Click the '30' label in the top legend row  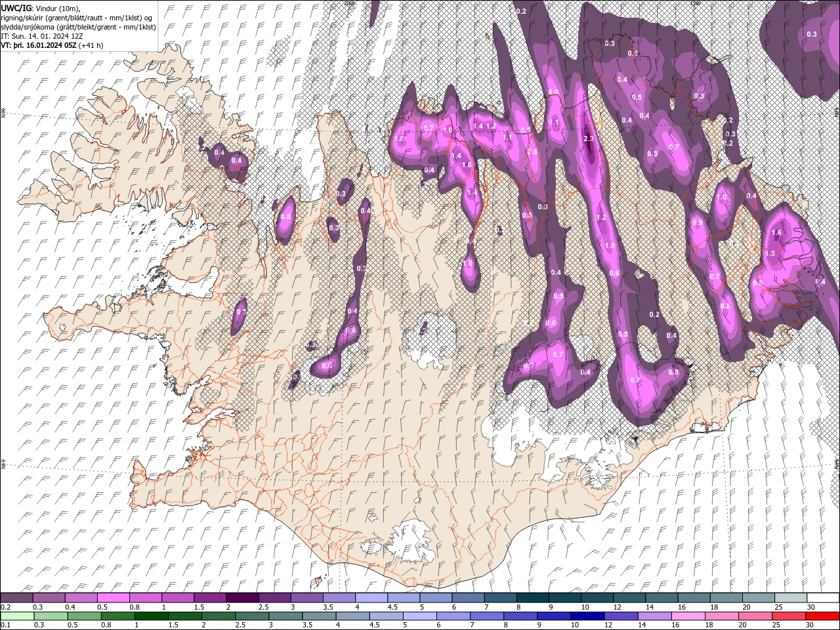click(811, 607)
